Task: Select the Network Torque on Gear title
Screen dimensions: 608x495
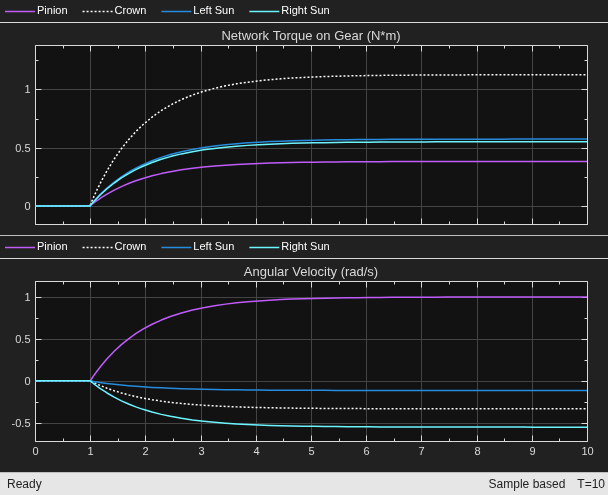Action: pyautogui.click(x=311, y=36)
